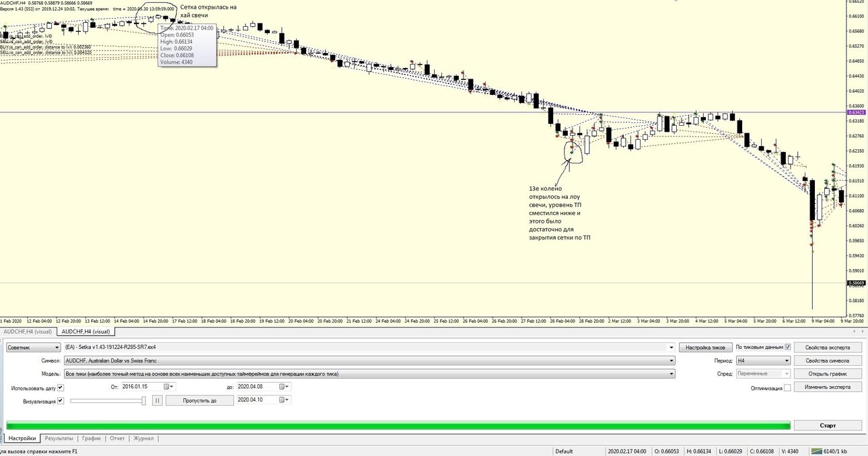Viewport: 868px width, 456px height.
Task: Open the Результаты tab
Action: point(59,439)
